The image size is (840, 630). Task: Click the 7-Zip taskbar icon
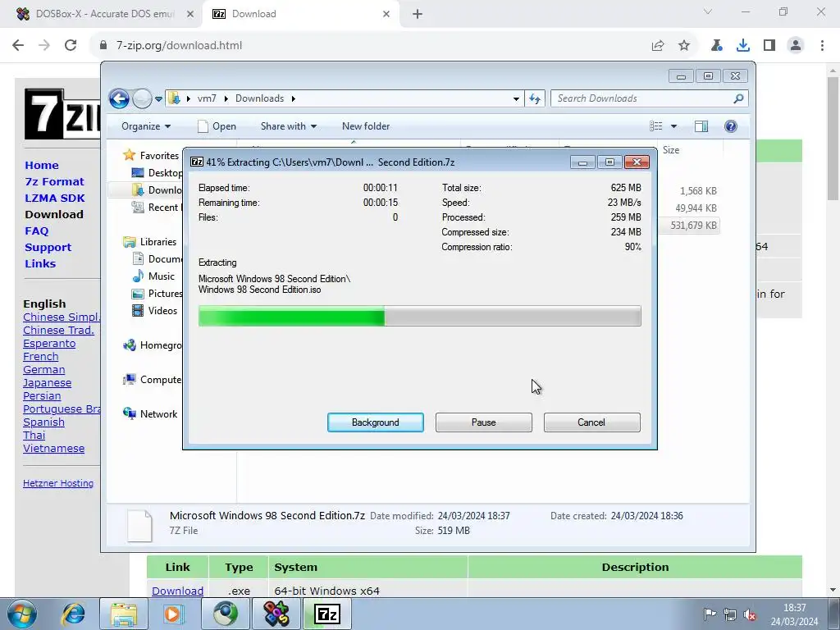point(327,614)
